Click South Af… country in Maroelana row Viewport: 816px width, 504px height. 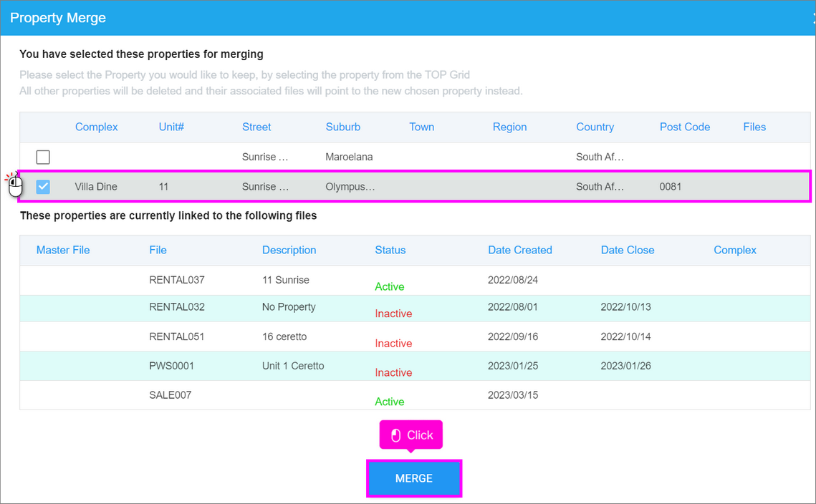click(x=600, y=157)
